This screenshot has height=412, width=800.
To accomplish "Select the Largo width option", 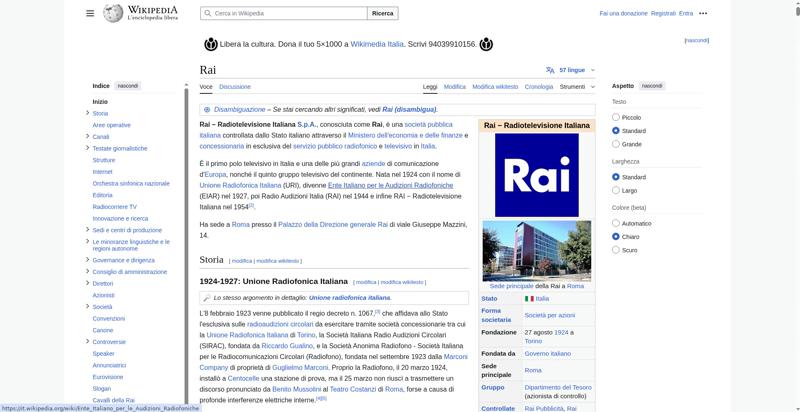I will 615,190.
